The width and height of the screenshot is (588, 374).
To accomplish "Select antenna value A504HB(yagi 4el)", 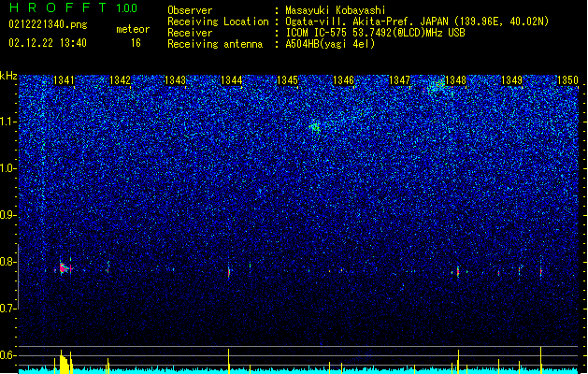I will pyautogui.click(x=330, y=44).
